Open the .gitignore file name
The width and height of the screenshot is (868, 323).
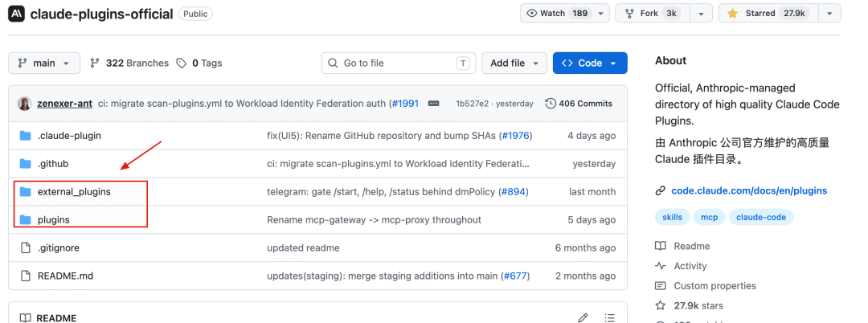[58, 247]
